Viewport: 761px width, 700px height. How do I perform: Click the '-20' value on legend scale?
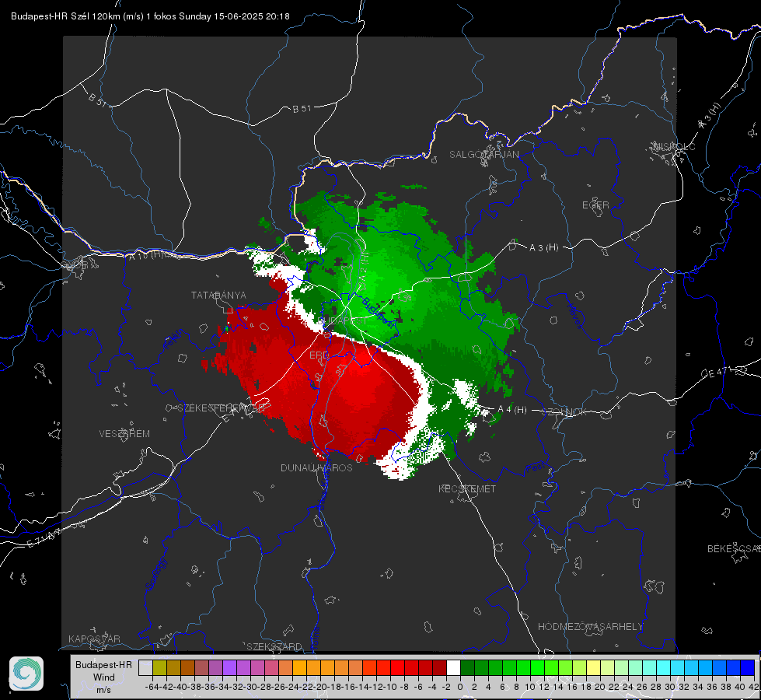click(320, 687)
